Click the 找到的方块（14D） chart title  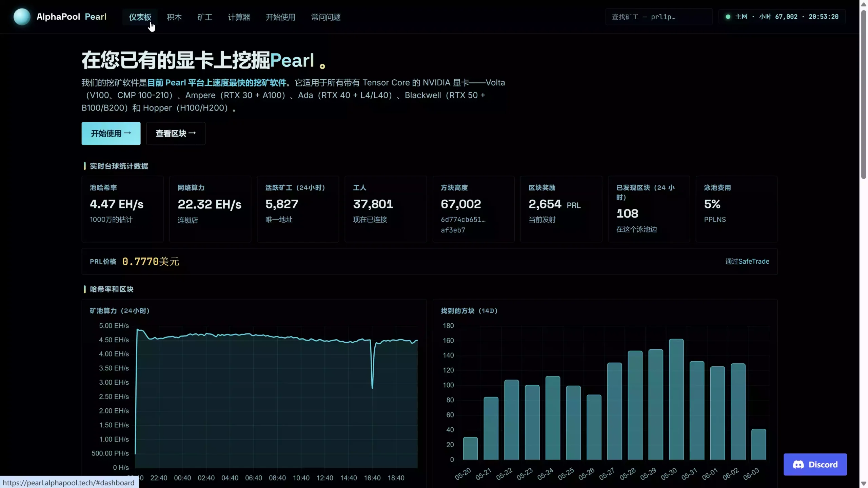click(x=469, y=311)
